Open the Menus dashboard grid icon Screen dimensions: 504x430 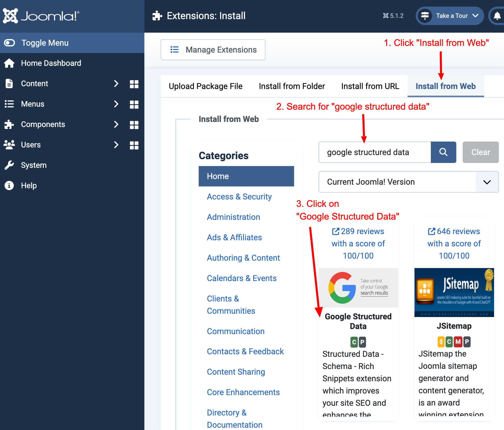tap(134, 104)
